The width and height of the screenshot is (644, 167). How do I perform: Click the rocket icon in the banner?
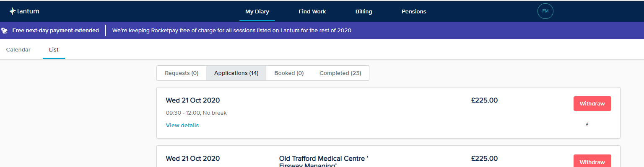(4, 31)
